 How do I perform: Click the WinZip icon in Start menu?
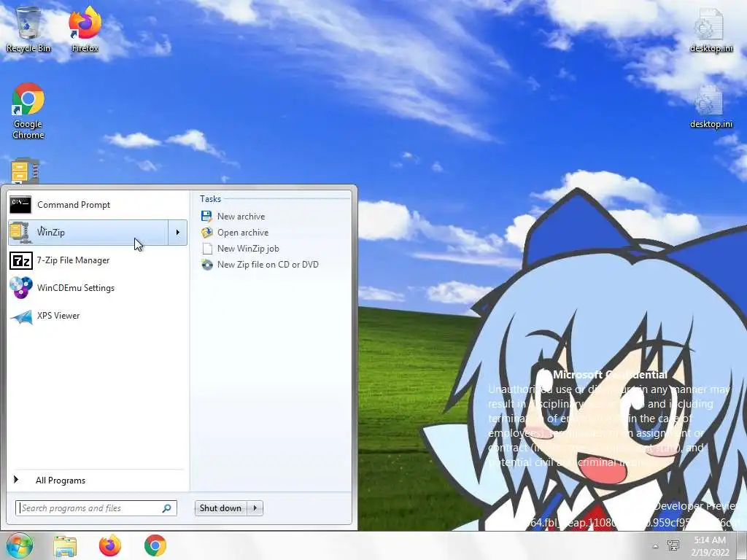[20, 233]
